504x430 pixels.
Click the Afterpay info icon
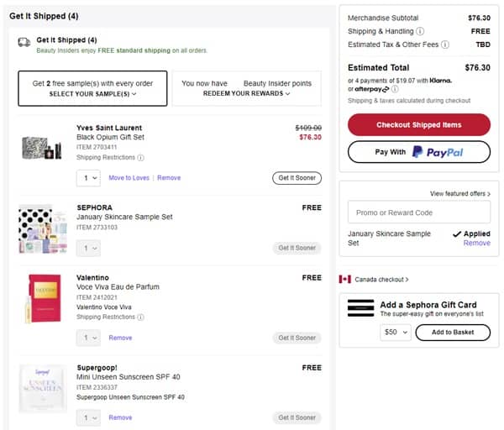(393, 89)
